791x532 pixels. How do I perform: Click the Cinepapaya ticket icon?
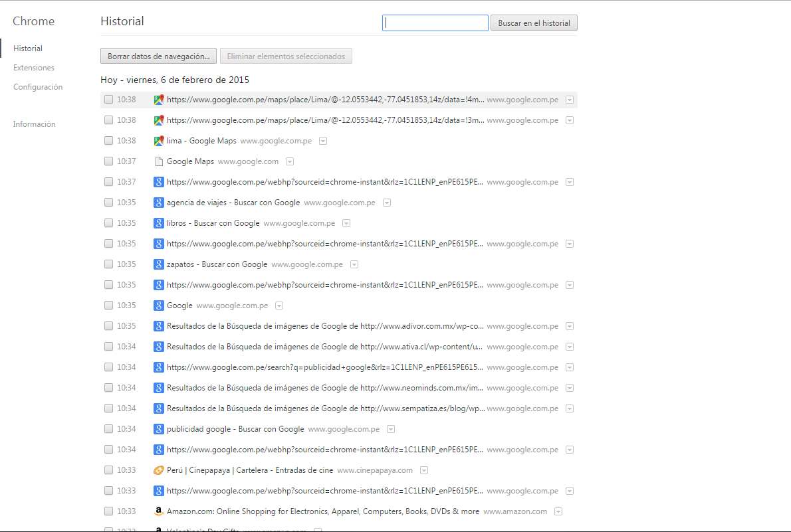coord(158,470)
